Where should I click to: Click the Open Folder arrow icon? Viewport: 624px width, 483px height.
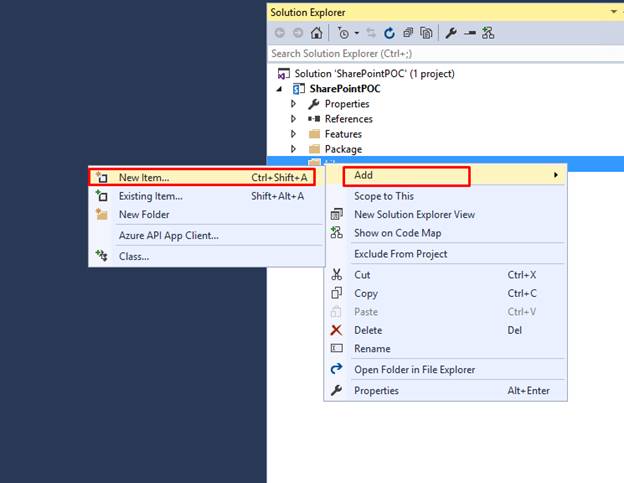pyautogui.click(x=337, y=369)
